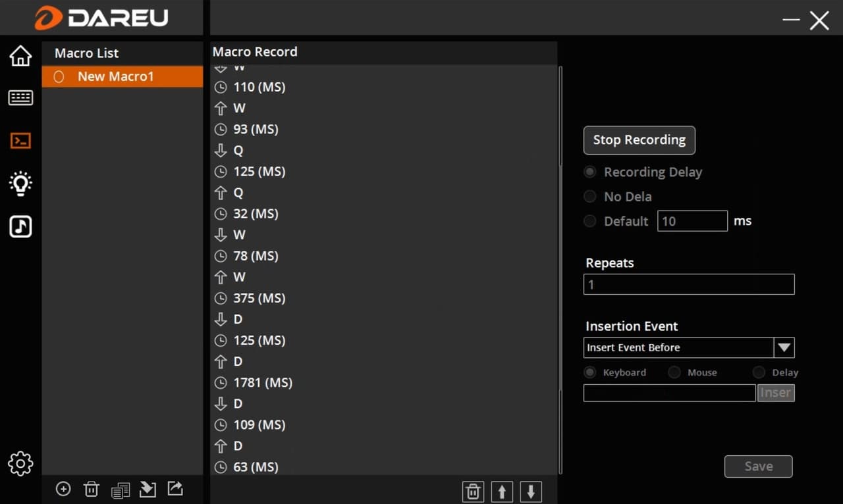Click the import macro icon

point(148,489)
